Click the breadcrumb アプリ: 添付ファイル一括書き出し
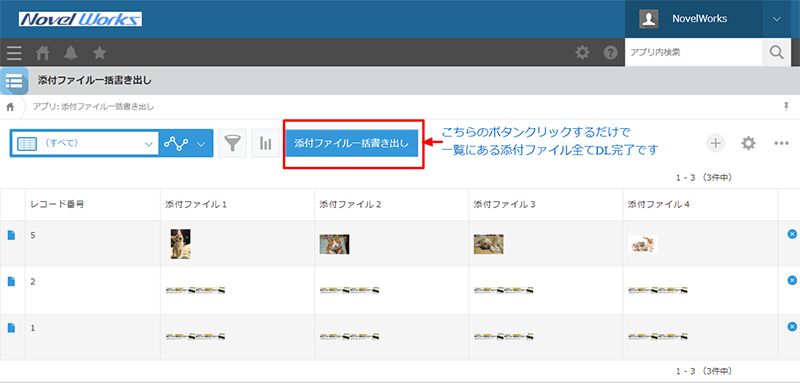The height and width of the screenshot is (383, 800). tap(93, 107)
